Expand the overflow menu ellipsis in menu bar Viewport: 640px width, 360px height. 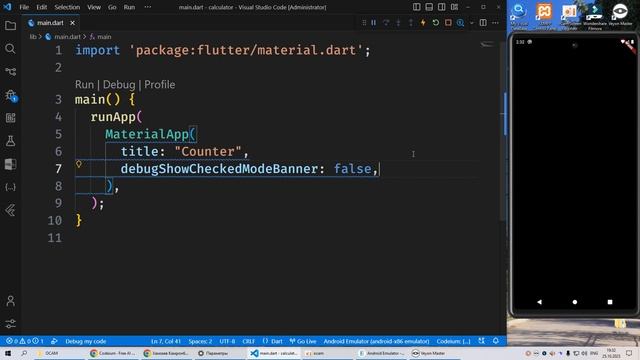[x=148, y=7]
